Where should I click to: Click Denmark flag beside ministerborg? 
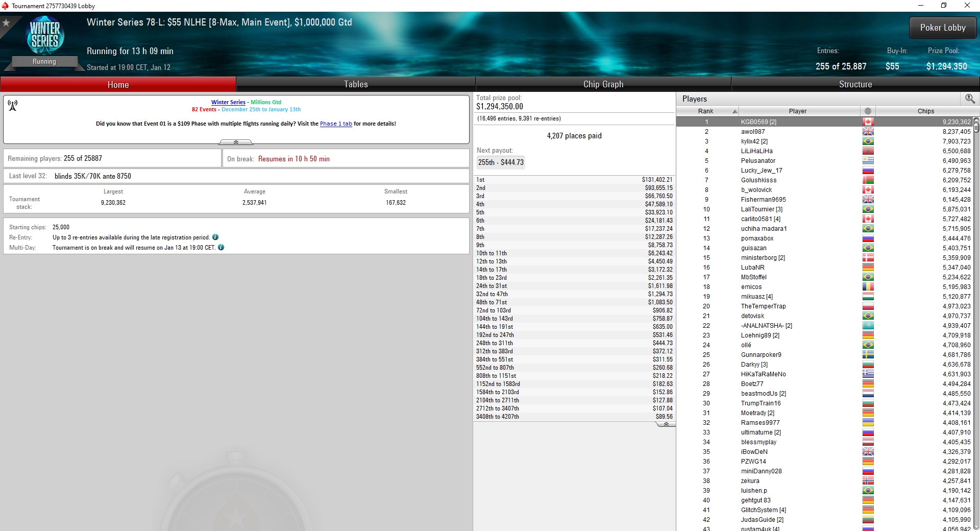868,258
